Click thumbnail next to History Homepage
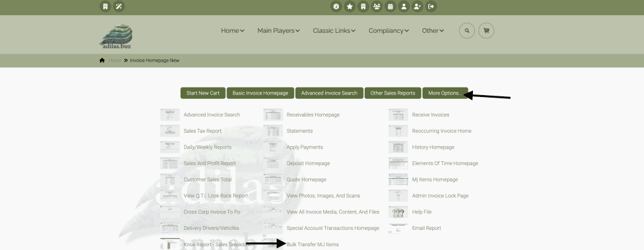 [x=398, y=147]
